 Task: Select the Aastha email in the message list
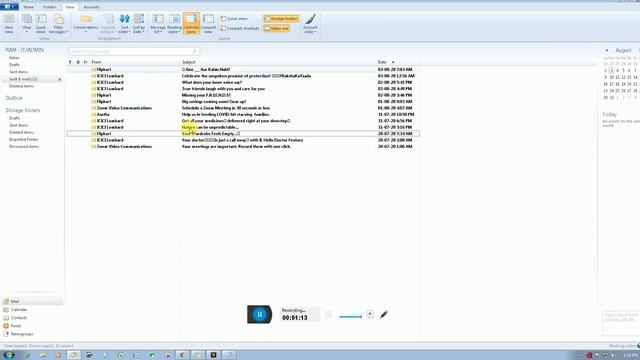coord(243,114)
